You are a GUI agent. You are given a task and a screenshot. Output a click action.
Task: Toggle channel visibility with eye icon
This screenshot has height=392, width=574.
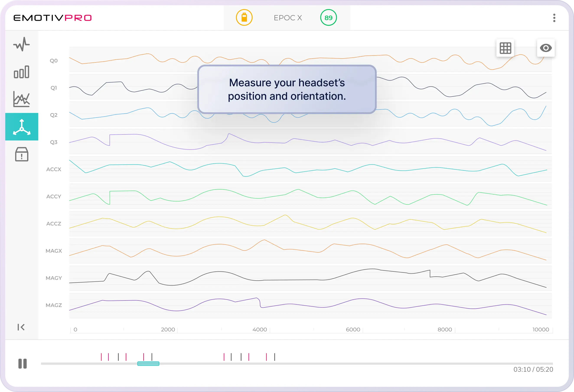546,48
